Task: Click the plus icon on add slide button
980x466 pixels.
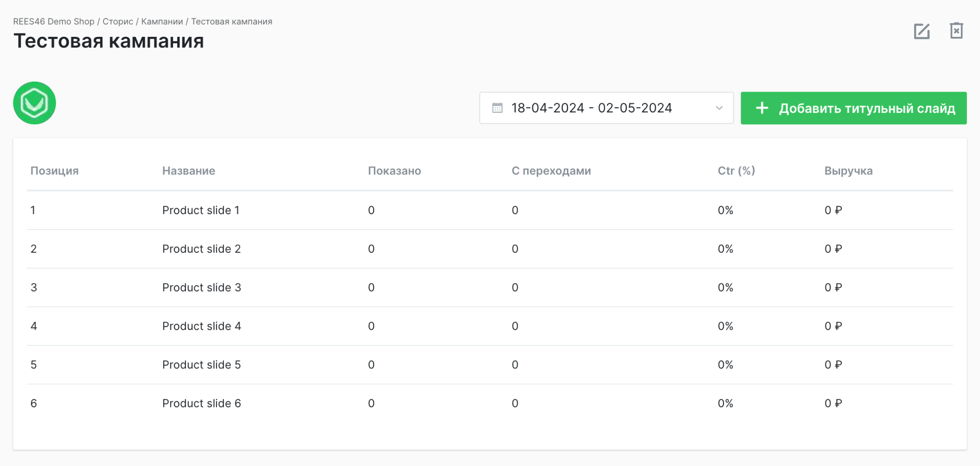Action: point(762,108)
